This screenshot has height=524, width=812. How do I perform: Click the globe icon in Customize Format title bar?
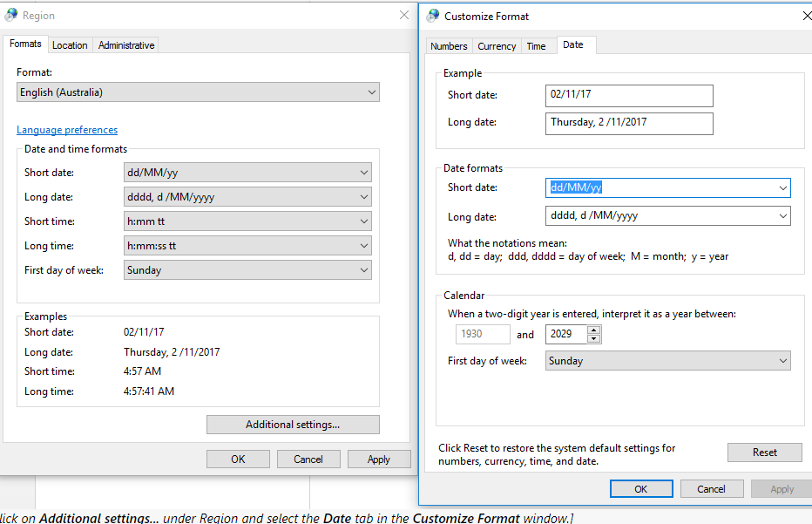tap(433, 16)
